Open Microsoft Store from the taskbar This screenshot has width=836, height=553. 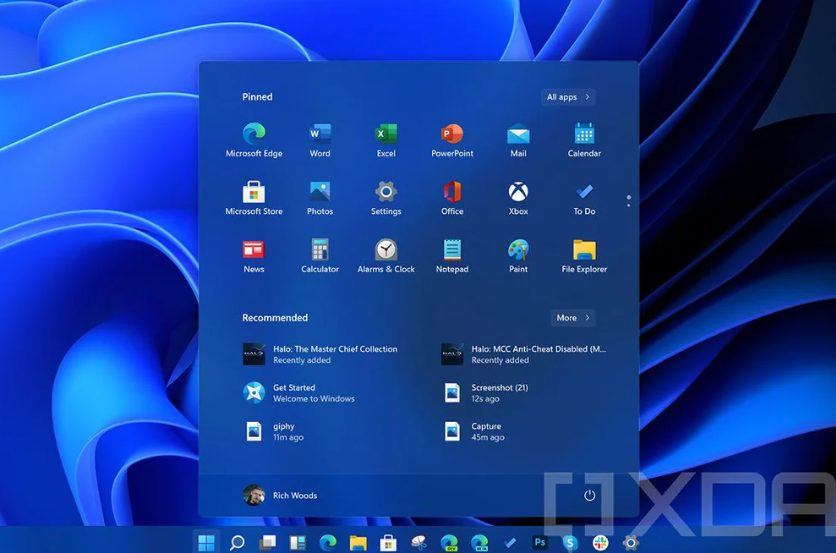388,543
